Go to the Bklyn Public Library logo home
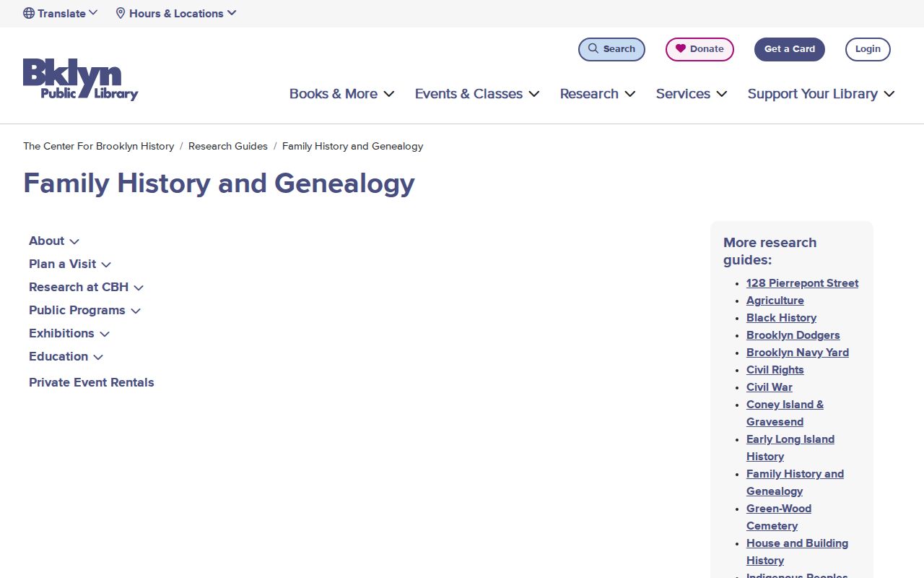924x578 pixels. click(80, 79)
